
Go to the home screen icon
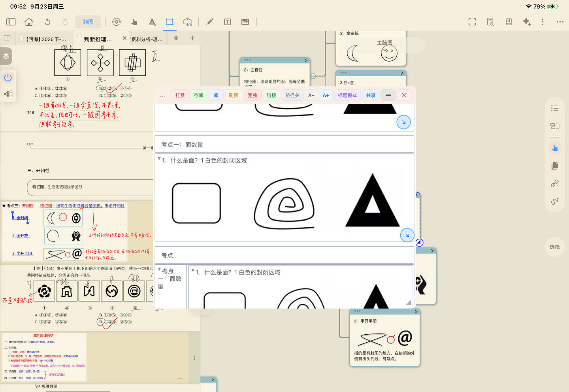(x=29, y=22)
